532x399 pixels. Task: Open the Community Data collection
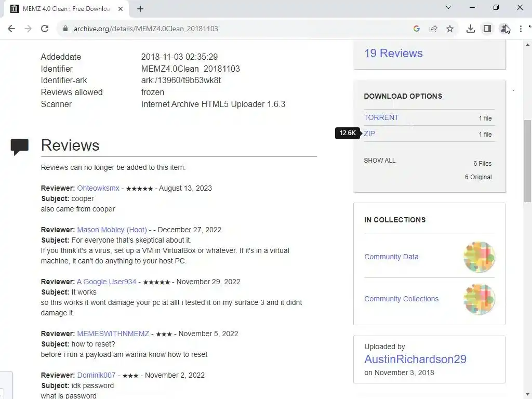coord(391,257)
